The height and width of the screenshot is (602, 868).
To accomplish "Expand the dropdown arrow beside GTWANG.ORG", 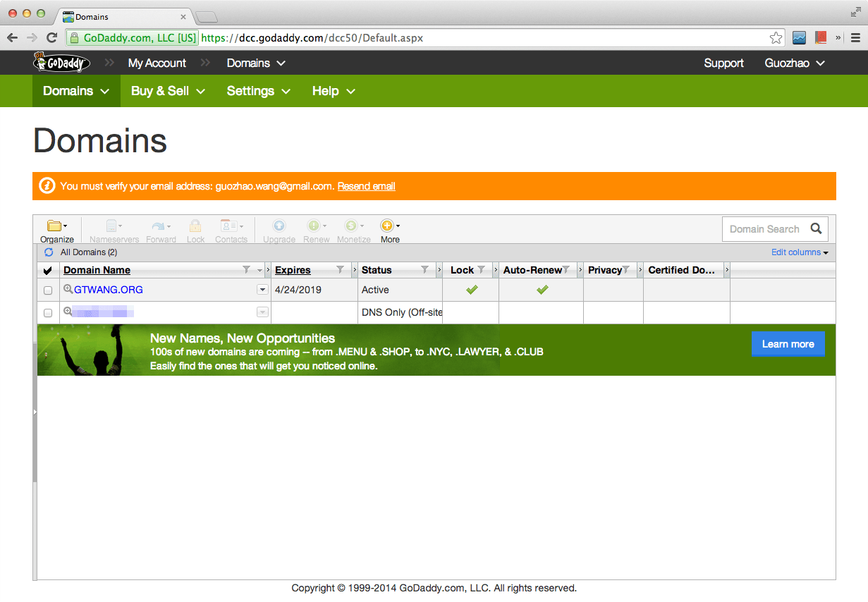I will [262, 290].
